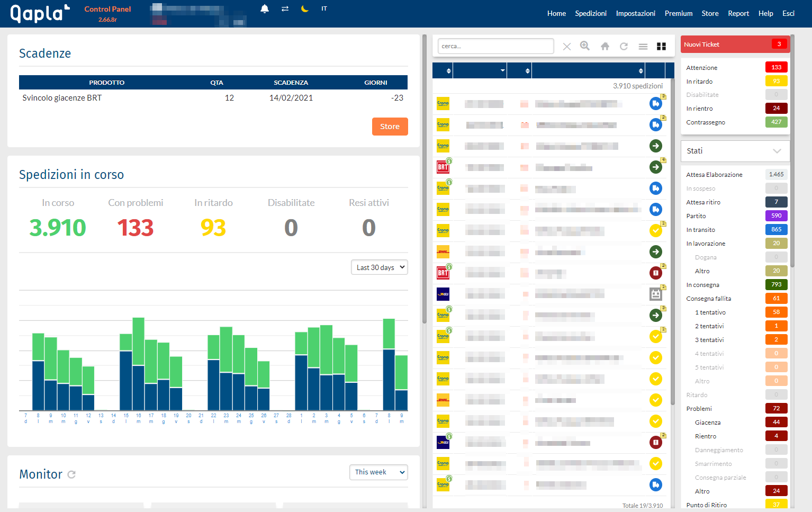The height and width of the screenshot is (512, 812).
Task: Click the swap arrows icon in header
Action: [285, 8]
